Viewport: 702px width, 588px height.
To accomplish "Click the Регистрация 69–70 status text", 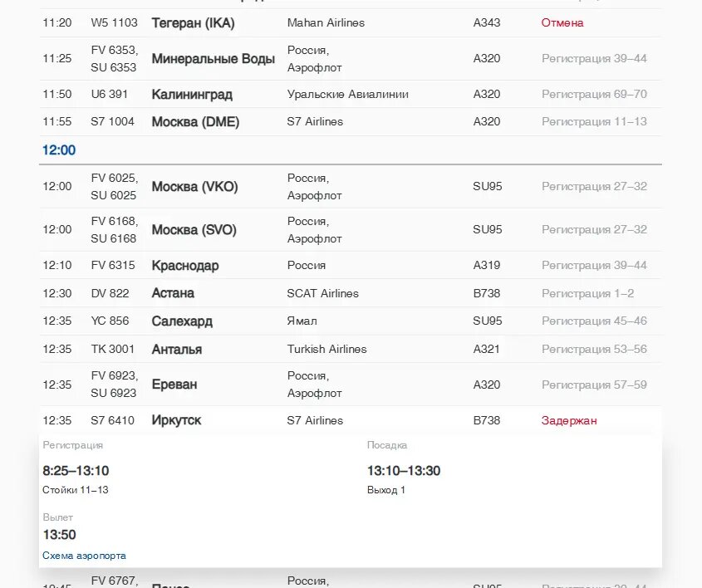I will (594, 95).
